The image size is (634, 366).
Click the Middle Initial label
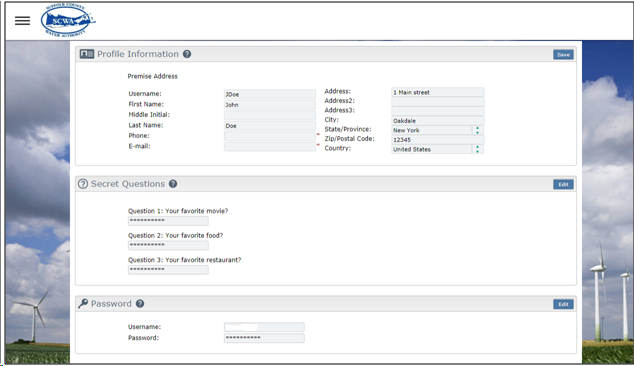coord(149,114)
